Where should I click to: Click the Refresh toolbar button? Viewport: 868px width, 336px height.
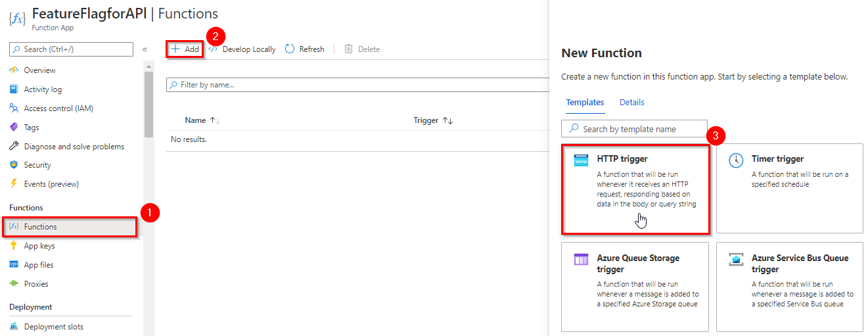305,49
